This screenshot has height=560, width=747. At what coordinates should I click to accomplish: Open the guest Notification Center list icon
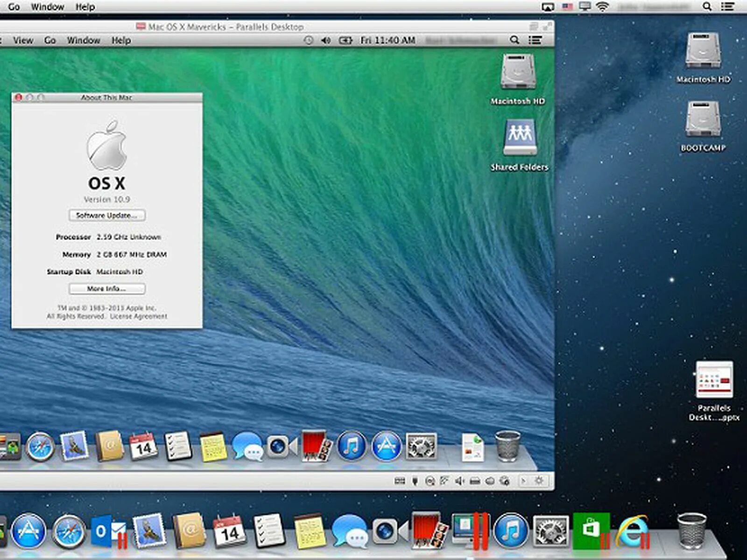tap(535, 40)
